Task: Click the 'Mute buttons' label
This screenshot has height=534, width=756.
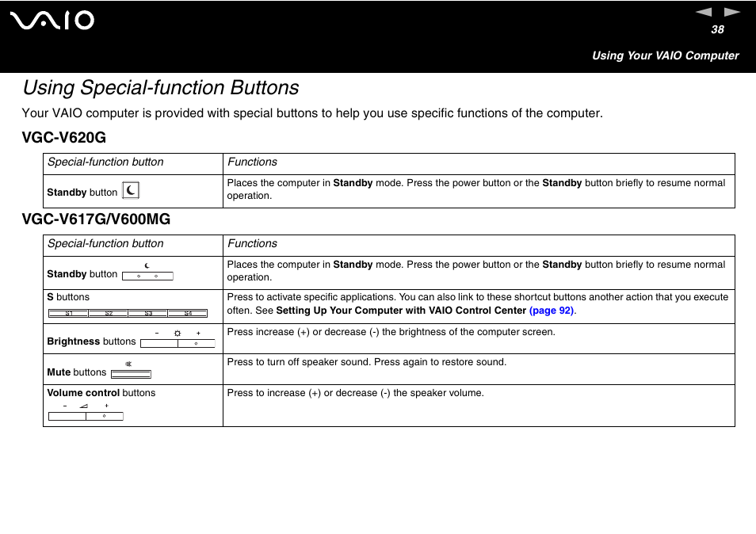Action: point(76,372)
